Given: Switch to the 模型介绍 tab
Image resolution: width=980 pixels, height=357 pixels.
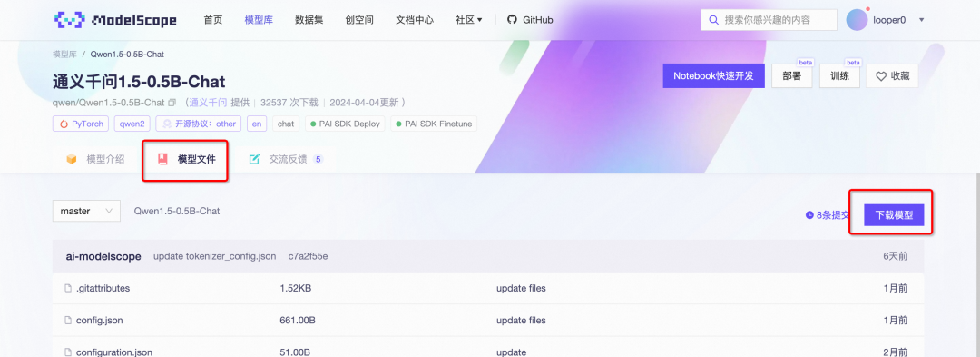Looking at the screenshot, I should coord(95,160).
